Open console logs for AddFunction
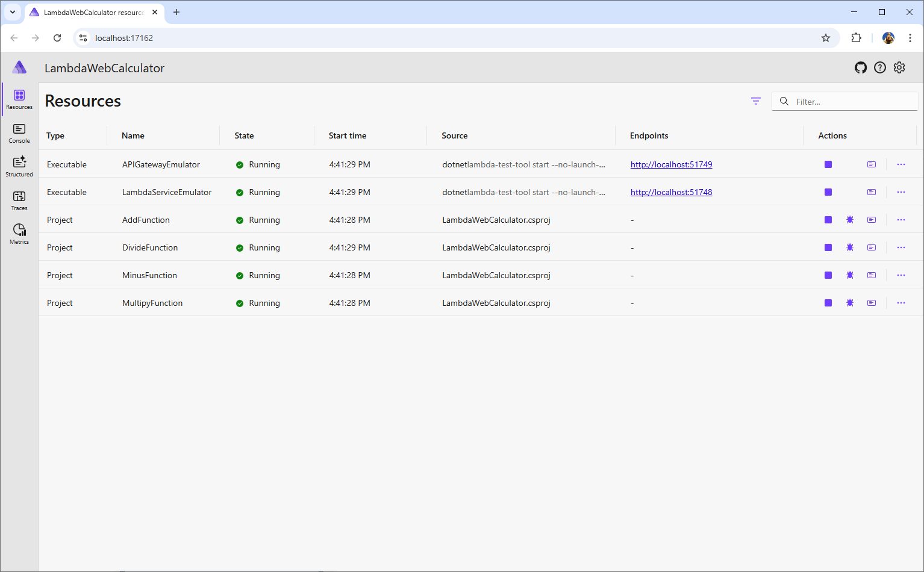Image resolution: width=924 pixels, height=572 pixels. (872, 220)
